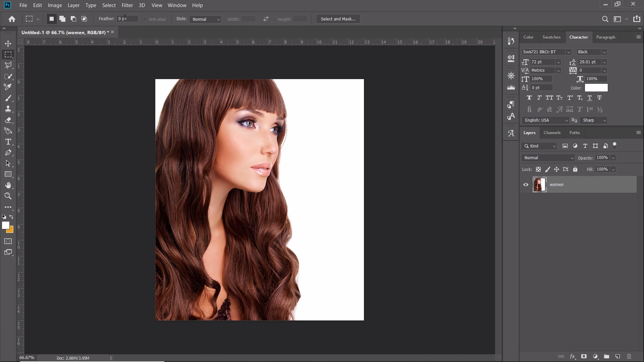
Task: Open the layer blend mode Normal dropdown
Action: 548,158
